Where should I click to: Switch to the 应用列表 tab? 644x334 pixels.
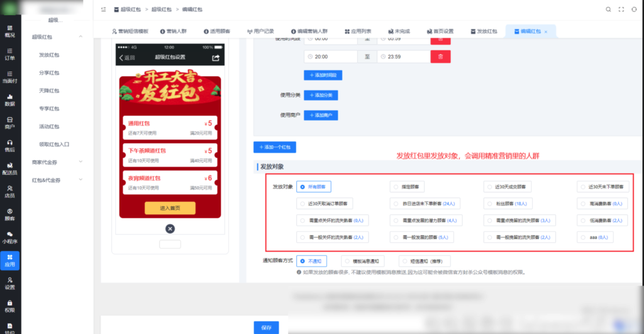(358, 31)
